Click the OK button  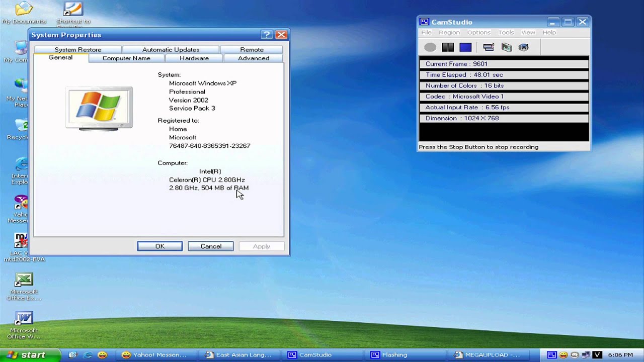(x=160, y=246)
